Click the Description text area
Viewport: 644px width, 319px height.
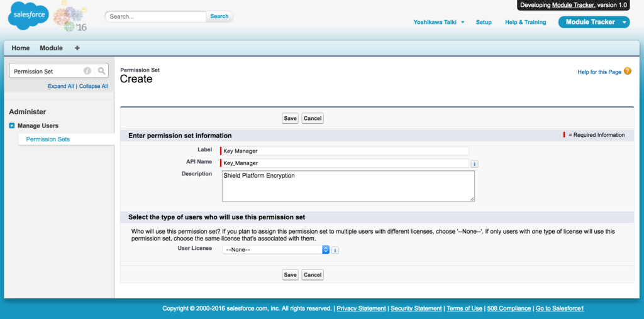[348, 186]
